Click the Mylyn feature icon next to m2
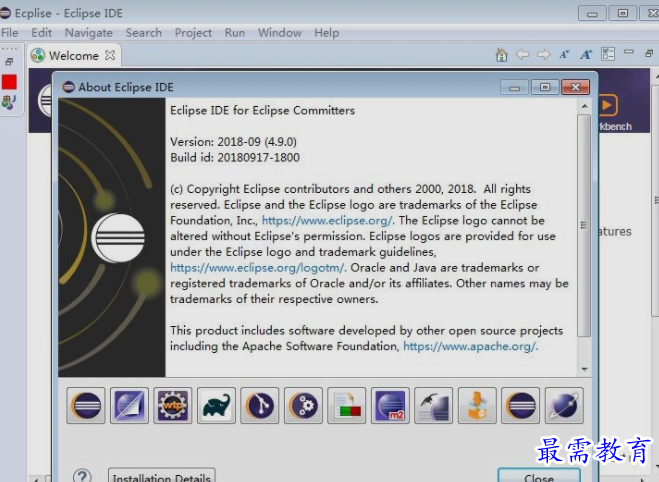Image resolution: width=659 pixels, height=482 pixels. [x=434, y=406]
